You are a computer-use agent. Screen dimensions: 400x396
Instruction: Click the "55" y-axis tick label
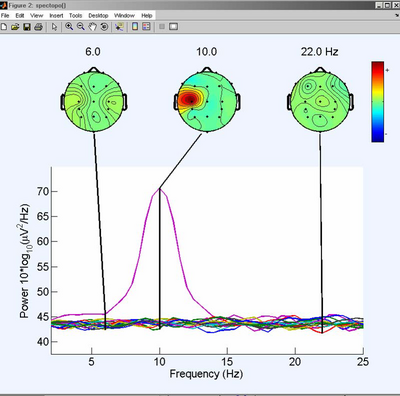pos(42,267)
